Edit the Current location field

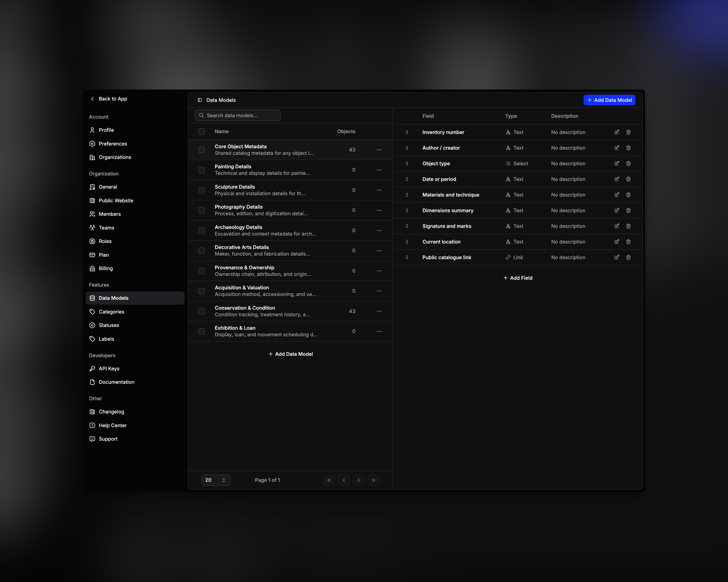pyautogui.click(x=616, y=242)
